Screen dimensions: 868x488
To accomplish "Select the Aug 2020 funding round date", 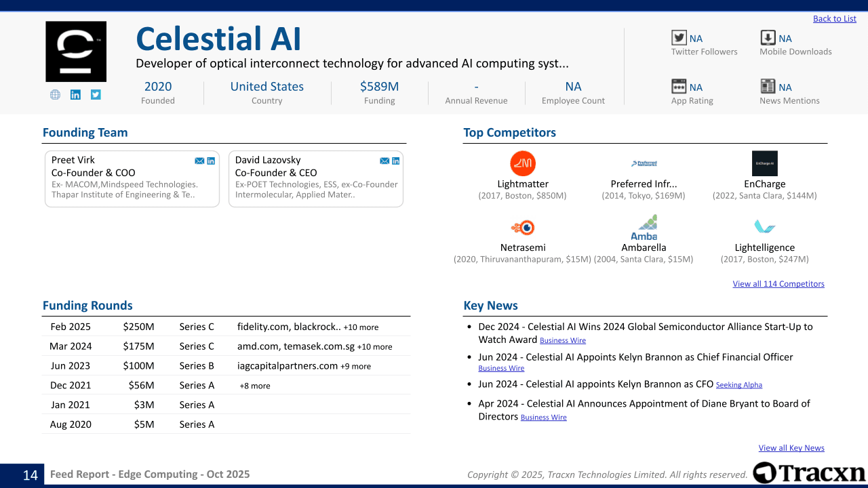I will 71,425.
